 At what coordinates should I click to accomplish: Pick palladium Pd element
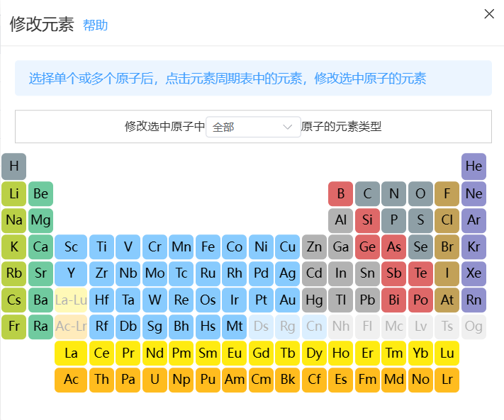[x=261, y=273]
